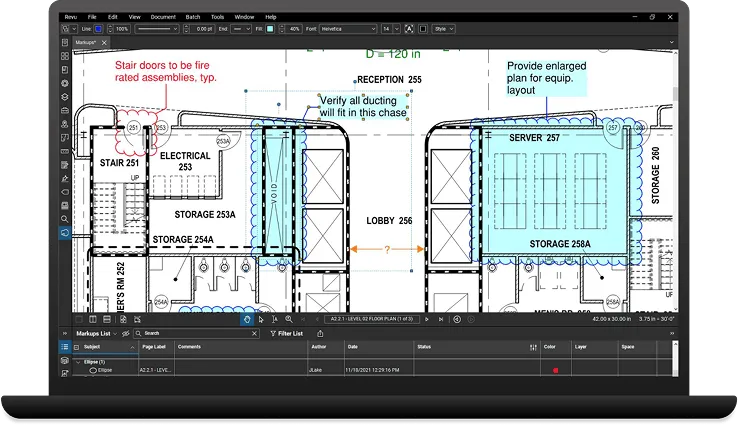
Task: Select the arrow Select tool
Action: [x=261, y=319]
